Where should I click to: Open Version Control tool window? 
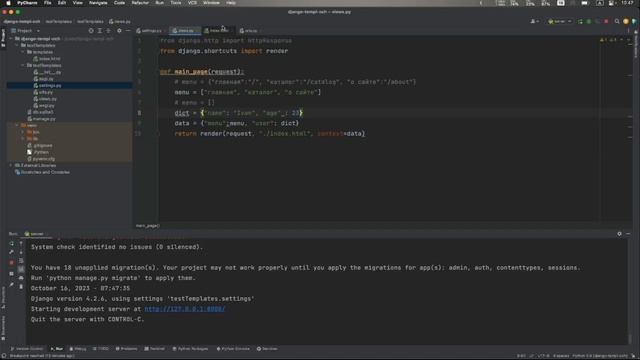(x=27, y=349)
